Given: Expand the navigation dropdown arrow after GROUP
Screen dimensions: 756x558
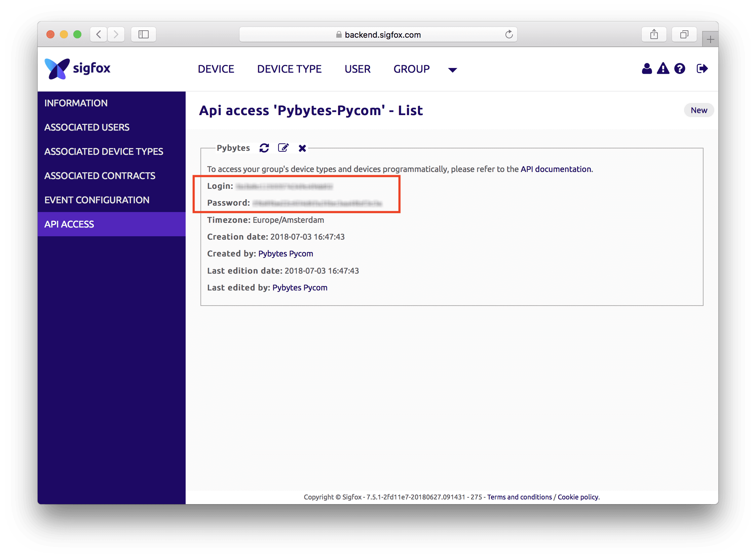Looking at the screenshot, I should (x=452, y=70).
